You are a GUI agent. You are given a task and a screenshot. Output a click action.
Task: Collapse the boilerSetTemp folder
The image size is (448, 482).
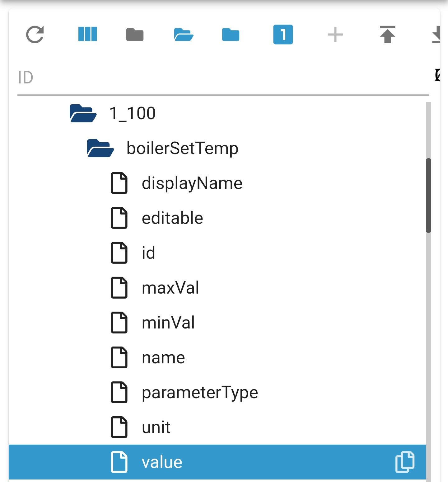tap(100, 148)
